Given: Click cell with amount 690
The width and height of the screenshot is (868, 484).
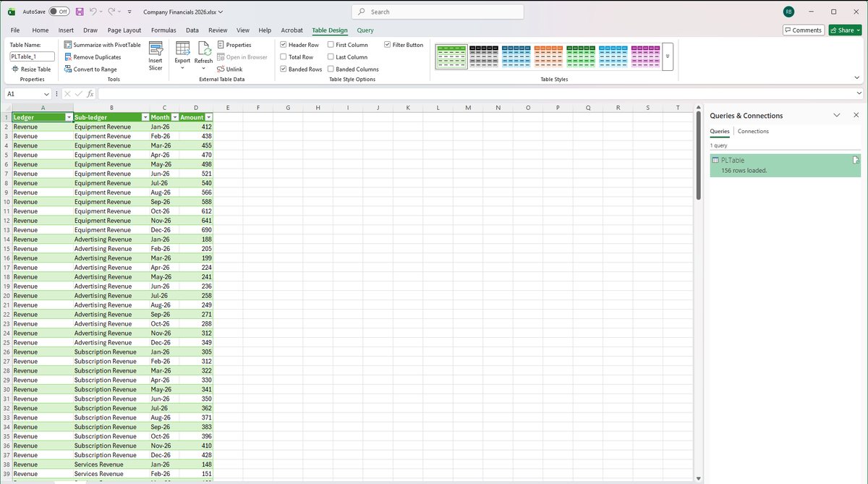Looking at the screenshot, I should tap(196, 230).
